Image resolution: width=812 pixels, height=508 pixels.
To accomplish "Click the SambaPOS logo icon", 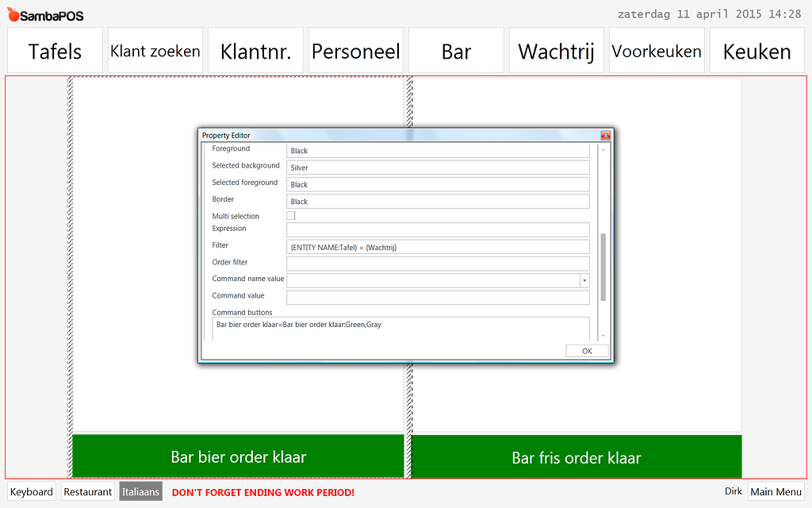I will pyautogui.click(x=12, y=13).
